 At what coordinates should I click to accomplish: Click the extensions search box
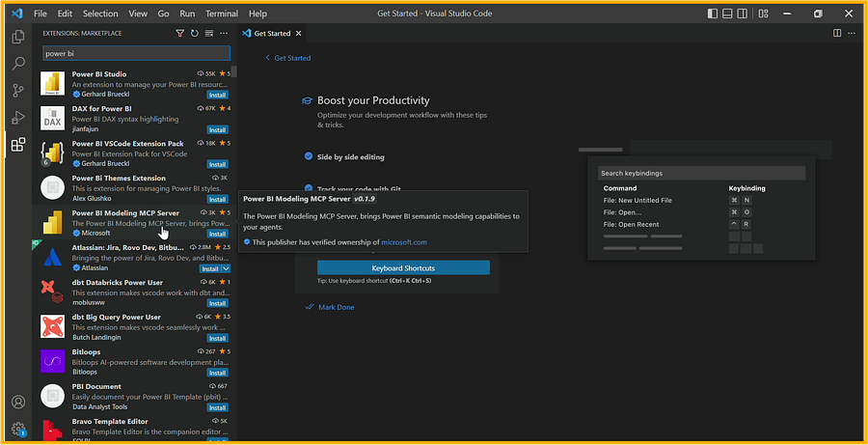[x=136, y=53]
